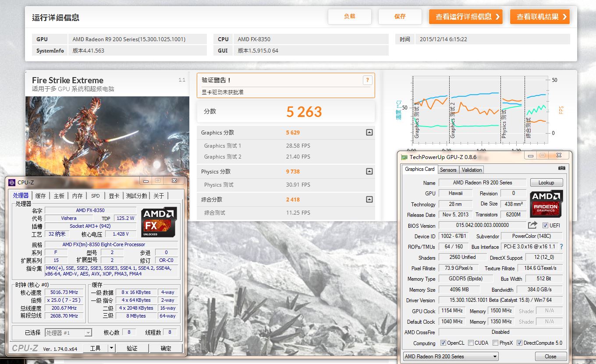The height and width of the screenshot is (364, 596).
Task: Click the Subvendor PowerColor field
Action: [532, 236]
